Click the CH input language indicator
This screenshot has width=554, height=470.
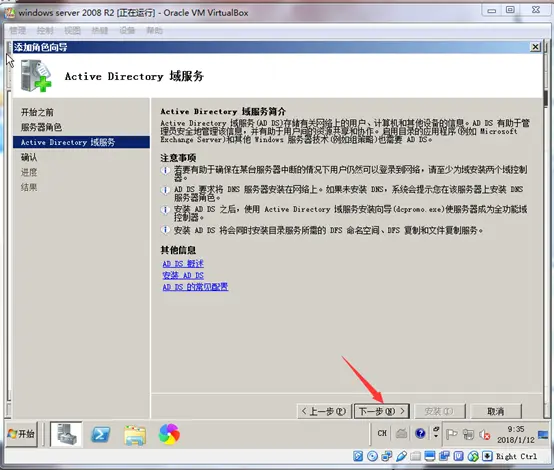point(382,433)
